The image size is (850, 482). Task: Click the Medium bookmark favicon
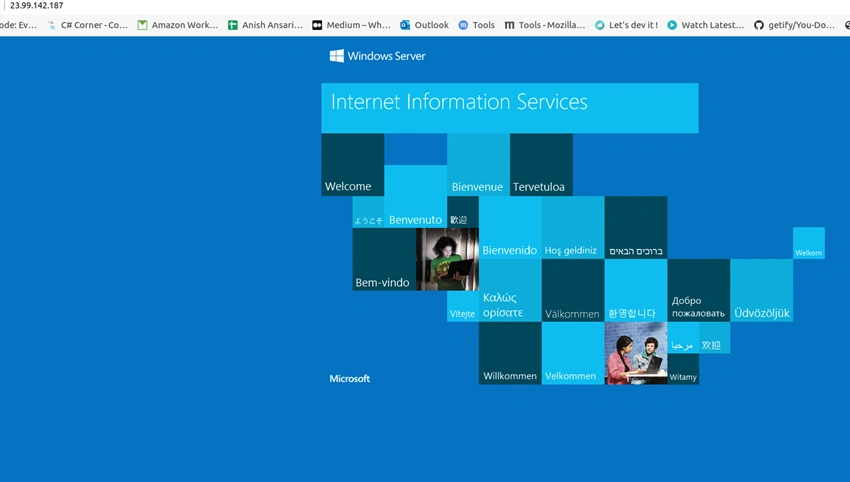point(317,25)
